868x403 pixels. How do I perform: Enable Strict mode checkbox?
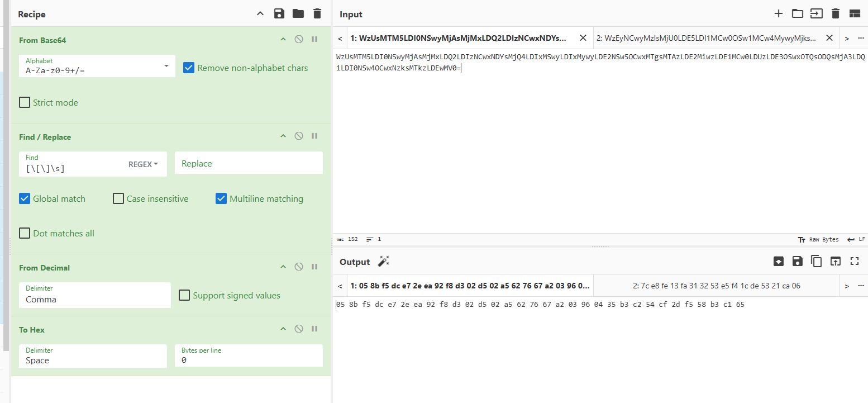[x=25, y=102]
